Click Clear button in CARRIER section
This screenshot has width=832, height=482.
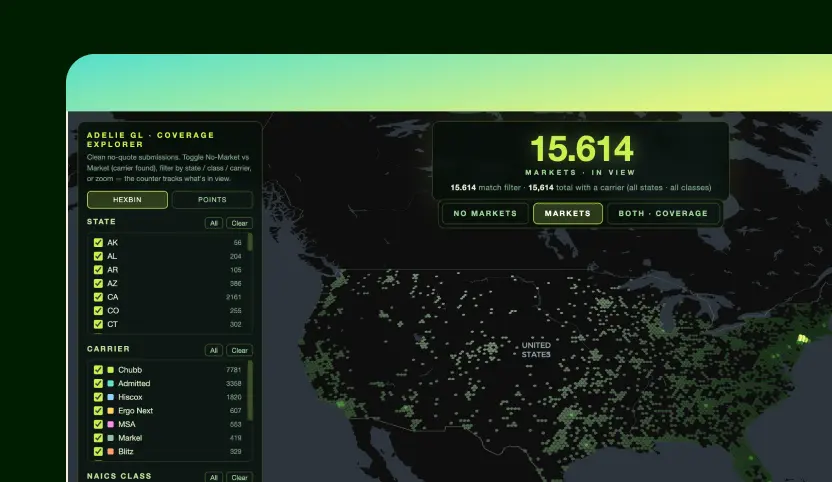[239, 350]
